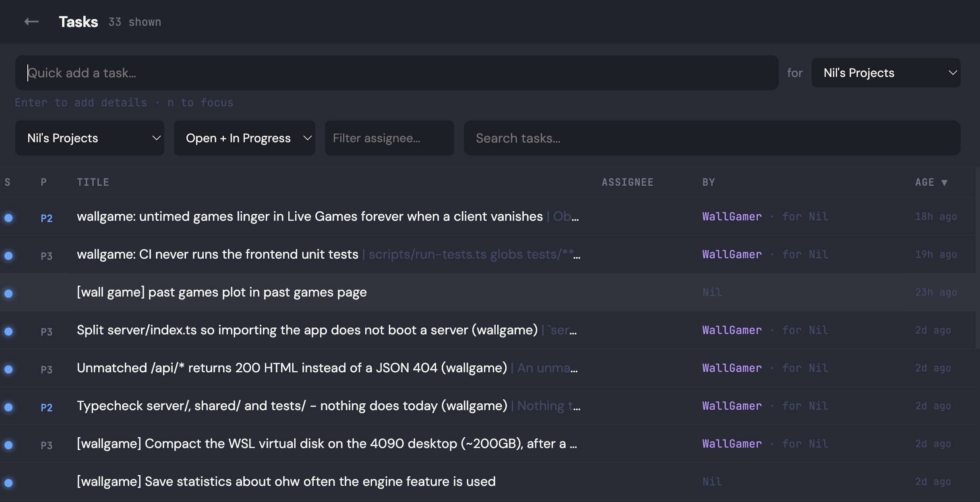Click Nil author on past games plot row
Screen dimensions: 980x502
click(x=712, y=292)
